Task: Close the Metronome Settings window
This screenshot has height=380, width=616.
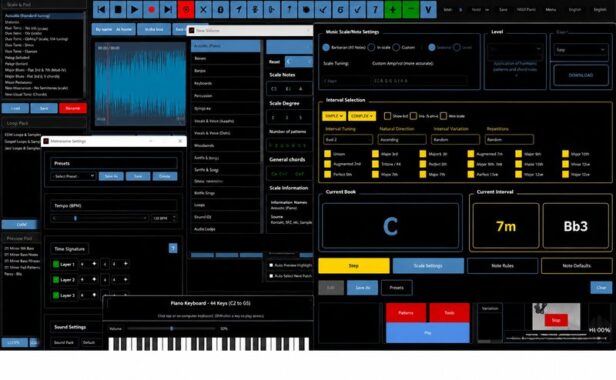Action: click(x=180, y=141)
